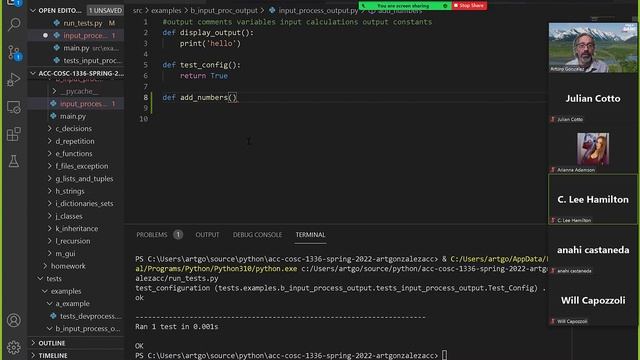Expand the Outline section

point(33,343)
